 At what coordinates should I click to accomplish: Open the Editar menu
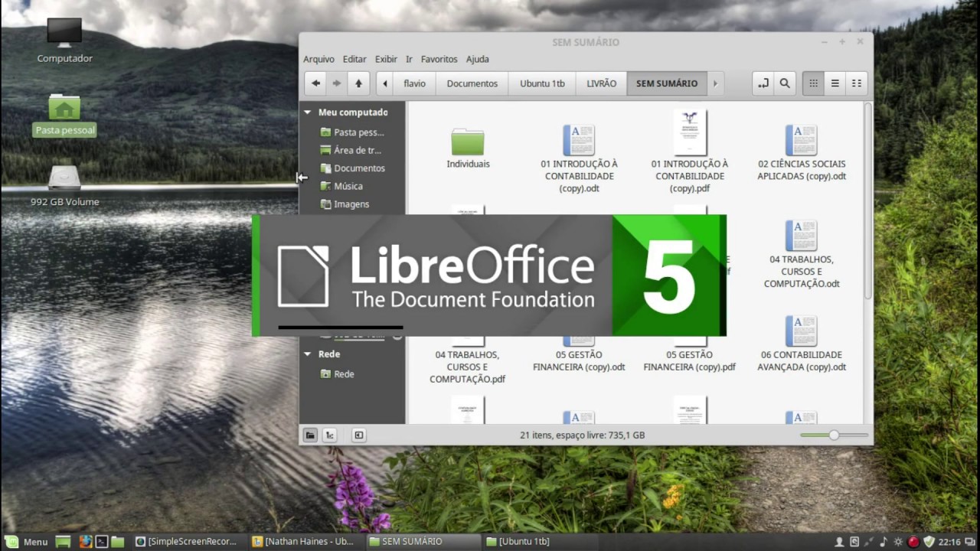pos(354,59)
